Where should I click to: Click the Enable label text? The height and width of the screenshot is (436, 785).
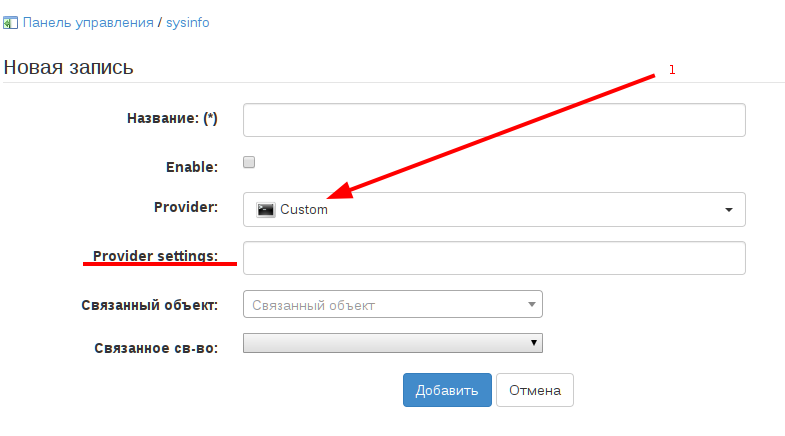pyautogui.click(x=192, y=168)
